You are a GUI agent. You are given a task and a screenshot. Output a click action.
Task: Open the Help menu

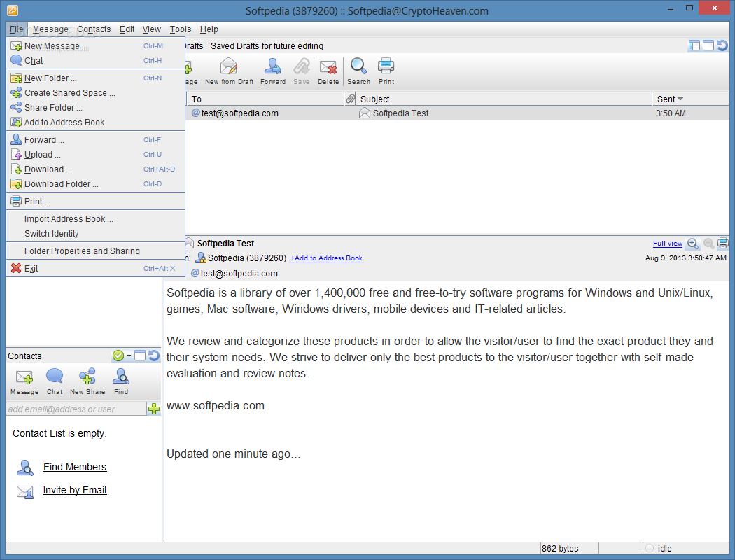point(209,29)
